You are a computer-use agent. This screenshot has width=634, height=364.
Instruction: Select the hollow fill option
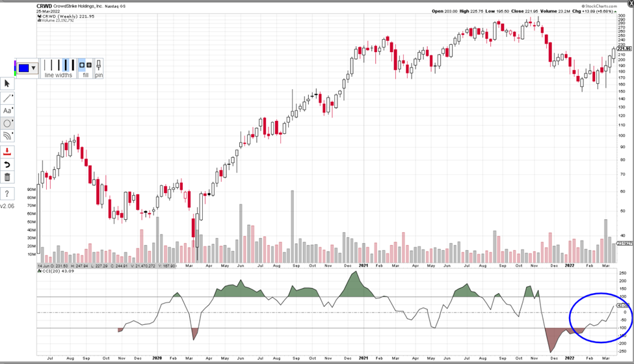[82, 65]
